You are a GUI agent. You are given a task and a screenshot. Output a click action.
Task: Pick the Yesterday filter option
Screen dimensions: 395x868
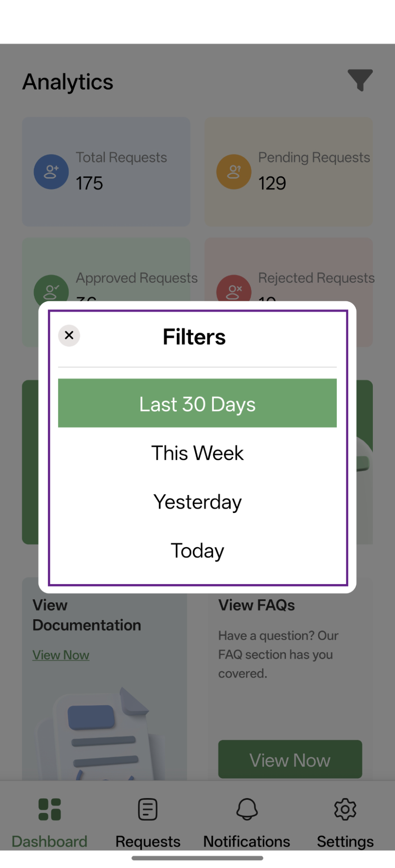pos(197,502)
